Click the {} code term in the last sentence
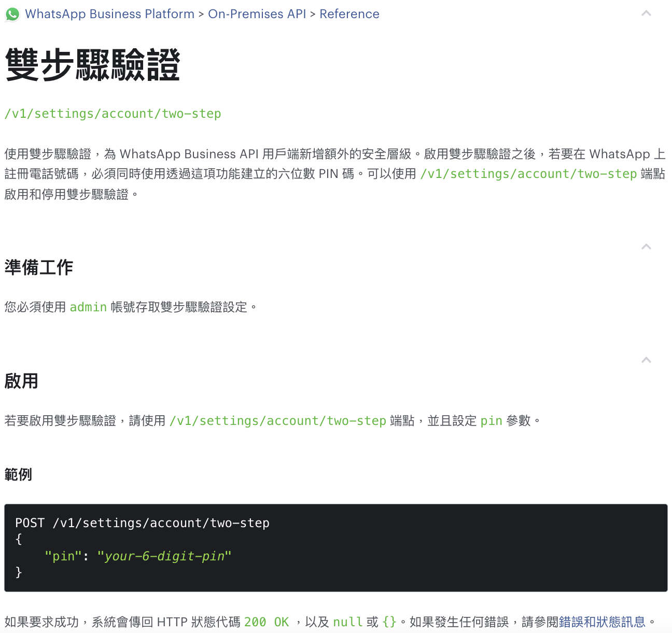Viewport: 672px width, 633px height. point(389,622)
